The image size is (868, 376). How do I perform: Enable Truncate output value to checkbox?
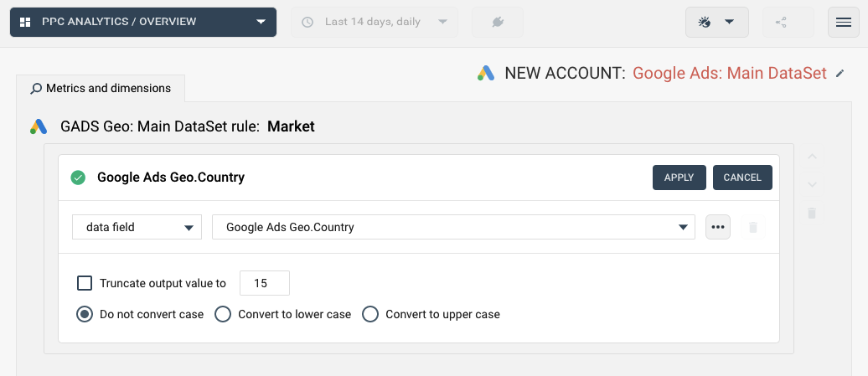85,283
